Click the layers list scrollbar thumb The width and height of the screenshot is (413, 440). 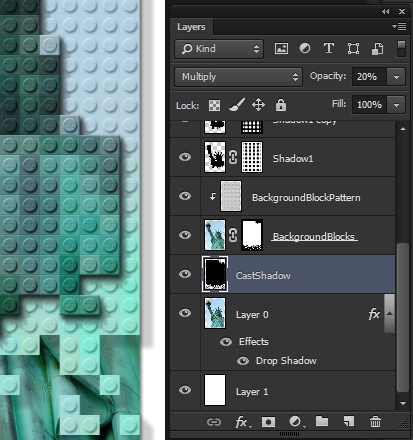(403, 318)
